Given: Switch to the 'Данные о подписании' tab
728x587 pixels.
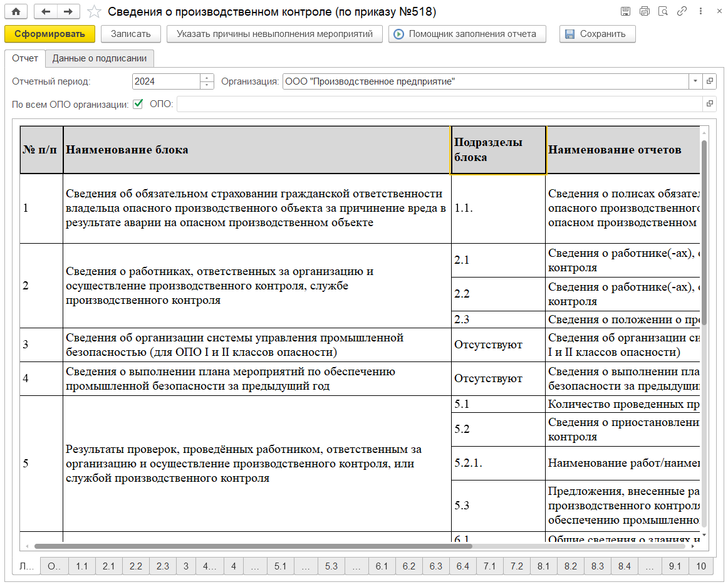Looking at the screenshot, I should click(100, 58).
